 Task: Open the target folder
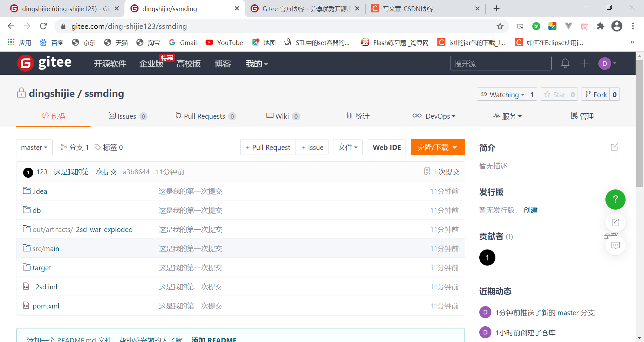pyautogui.click(x=42, y=268)
